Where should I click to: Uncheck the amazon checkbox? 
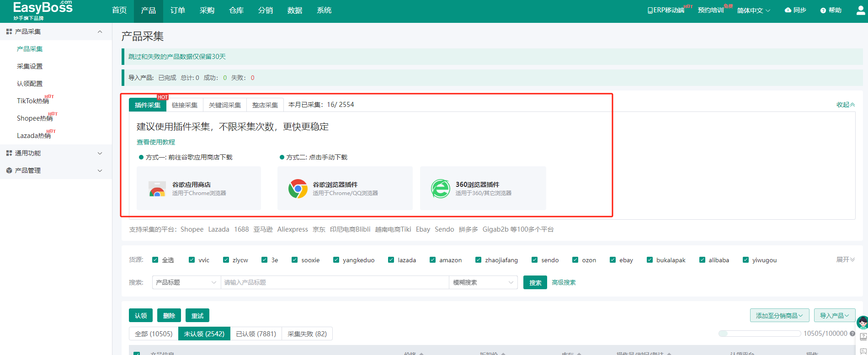pyautogui.click(x=433, y=260)
